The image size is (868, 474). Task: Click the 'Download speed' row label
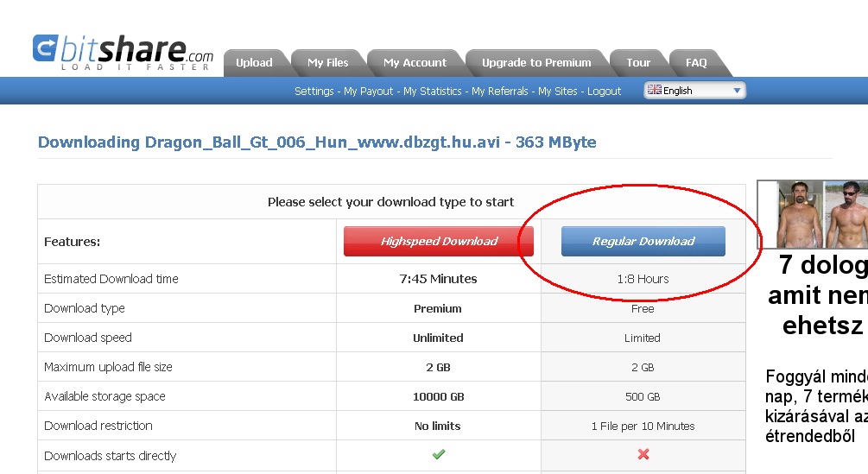click(88, 338)
